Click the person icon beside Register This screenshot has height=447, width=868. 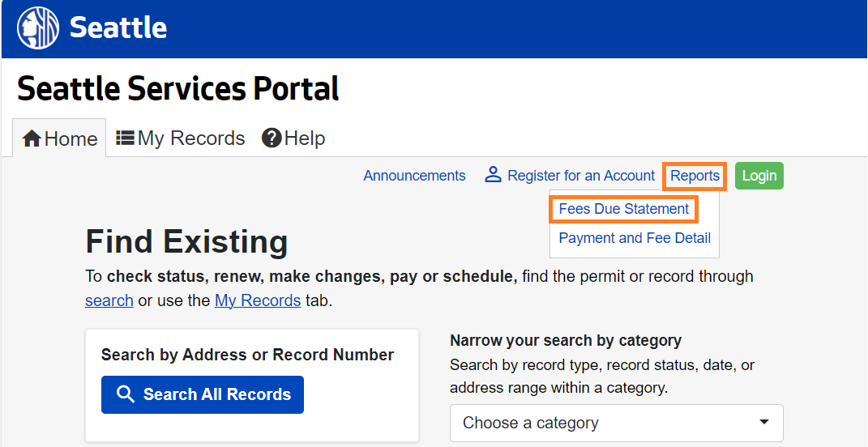pos(493,175)
